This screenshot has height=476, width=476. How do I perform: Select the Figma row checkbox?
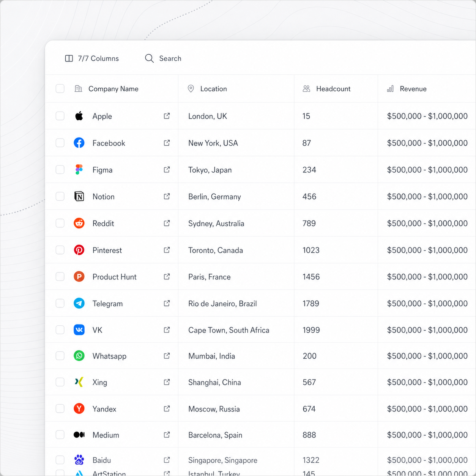point(60,169)
